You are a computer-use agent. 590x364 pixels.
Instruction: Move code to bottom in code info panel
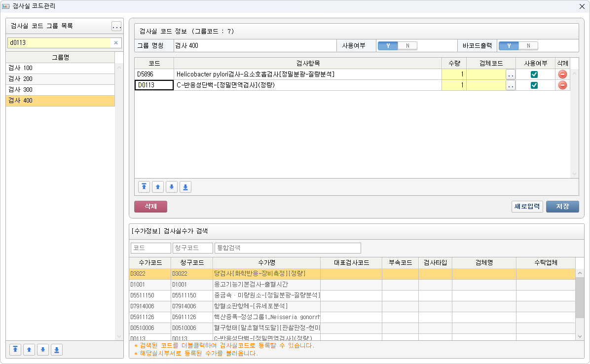[185, 187]
